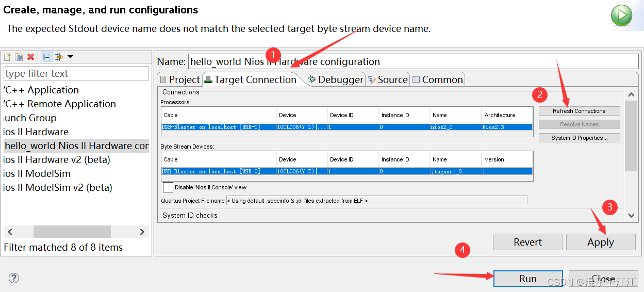The image size is (644, 292).
Task: Click the 10CL006 device cell in Processors
Action: pyautogui.click(x=301, y=127)
